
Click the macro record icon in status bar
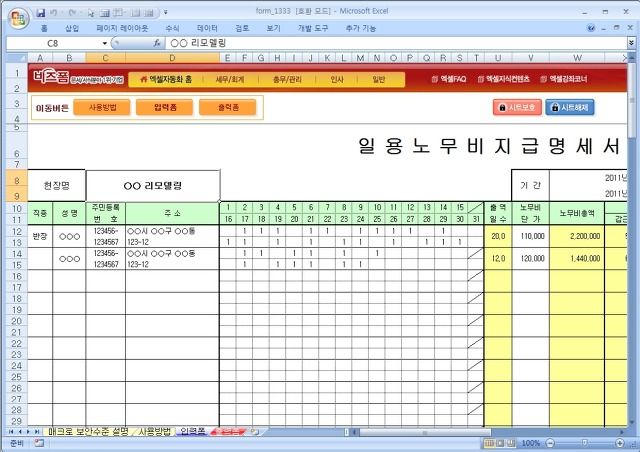pyautogui.click(x=39, y=443)
